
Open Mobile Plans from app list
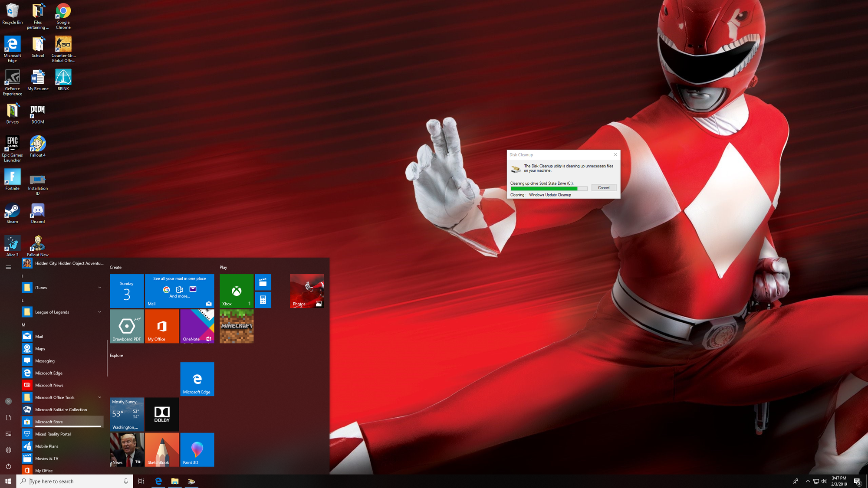pos(62,446)
